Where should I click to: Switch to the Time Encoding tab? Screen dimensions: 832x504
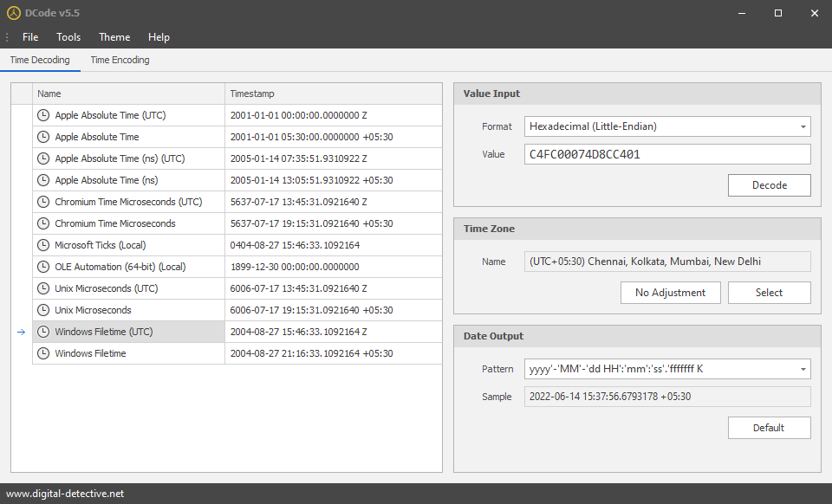[x=120, y=60]
